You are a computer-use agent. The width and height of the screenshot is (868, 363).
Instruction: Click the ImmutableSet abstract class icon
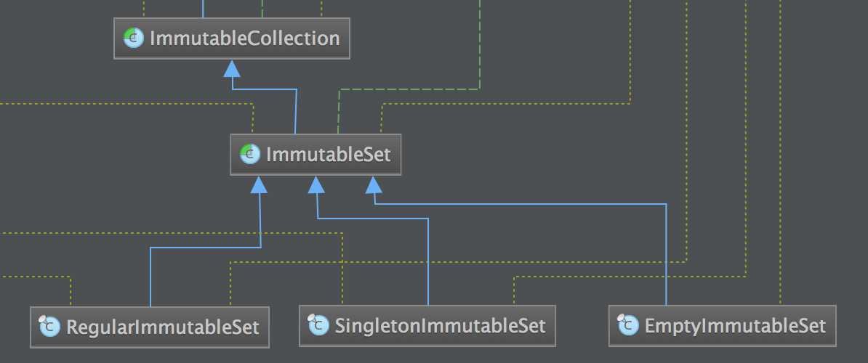(x=250, y=154)
